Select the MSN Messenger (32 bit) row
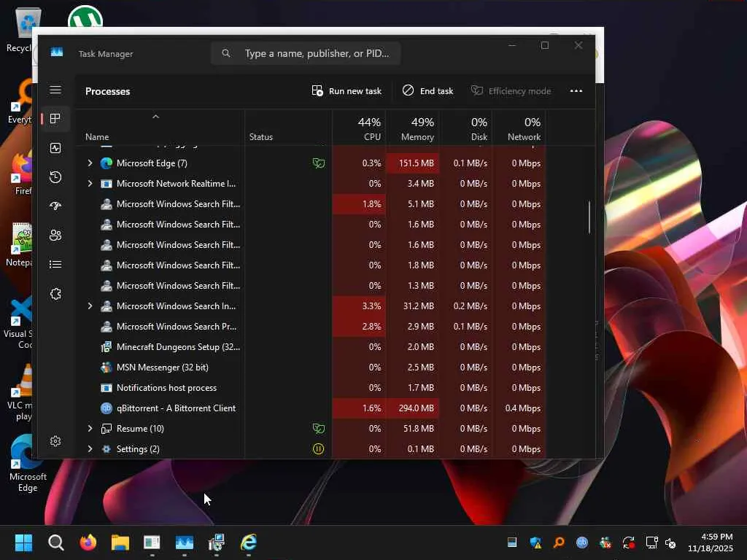747x560 pixels. (311, 367)
